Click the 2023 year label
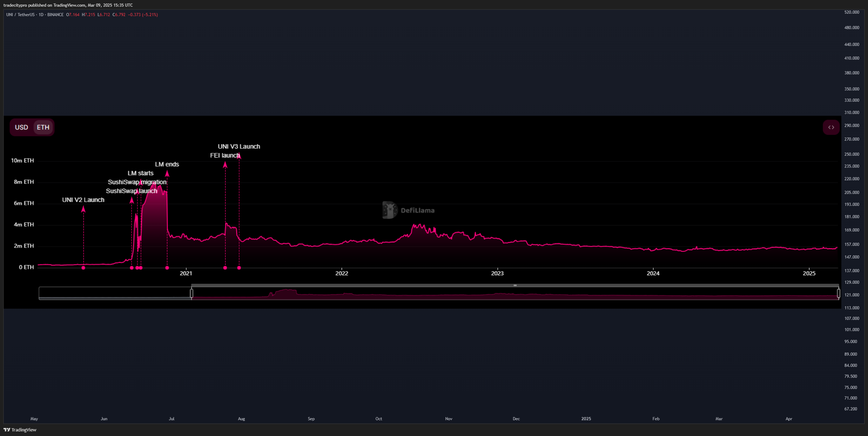 [x=497, y=274]
